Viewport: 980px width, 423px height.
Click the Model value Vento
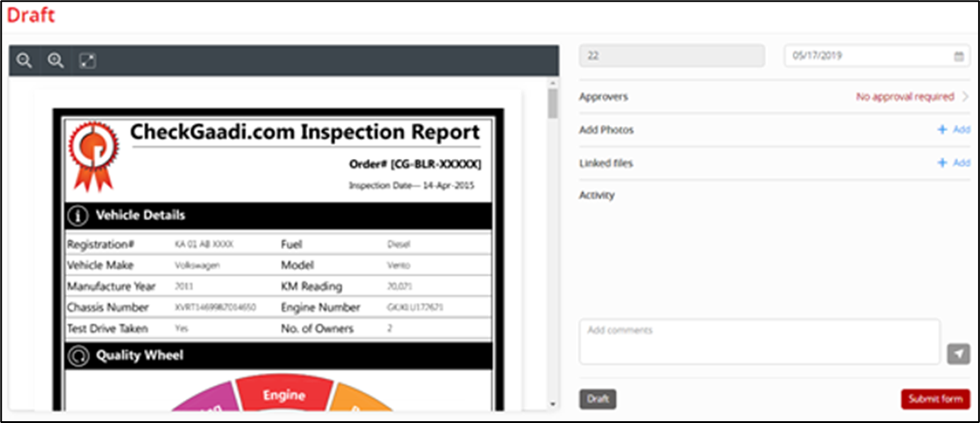[x=398, y=266]
